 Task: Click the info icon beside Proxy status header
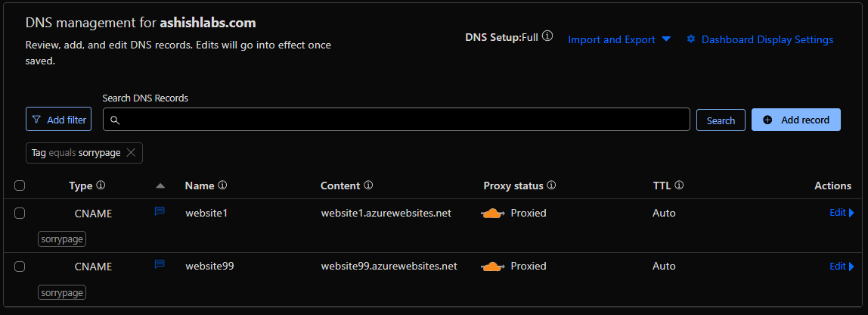click(x=551, y=186)
